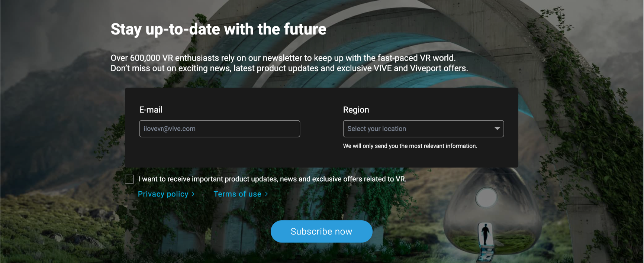Open the Privacy policy link
The image size is (644, 263).
[x=163, y=194]
